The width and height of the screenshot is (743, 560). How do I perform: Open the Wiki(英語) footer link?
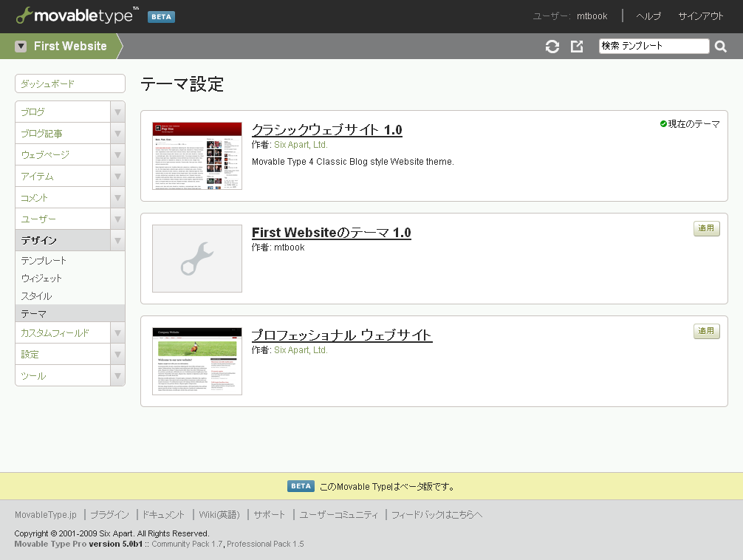coord(219,514)
